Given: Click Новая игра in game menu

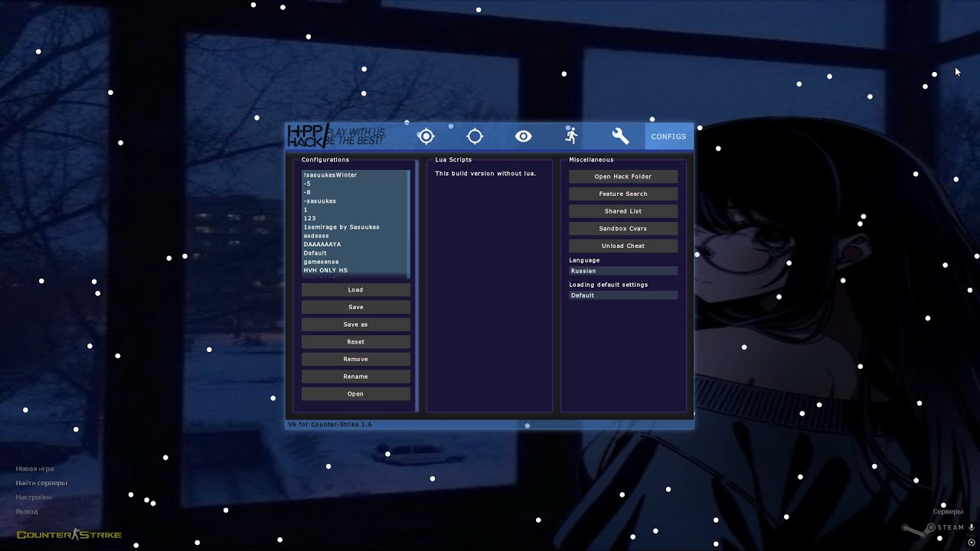Looking at the screenshot, I should pos(34,468).
